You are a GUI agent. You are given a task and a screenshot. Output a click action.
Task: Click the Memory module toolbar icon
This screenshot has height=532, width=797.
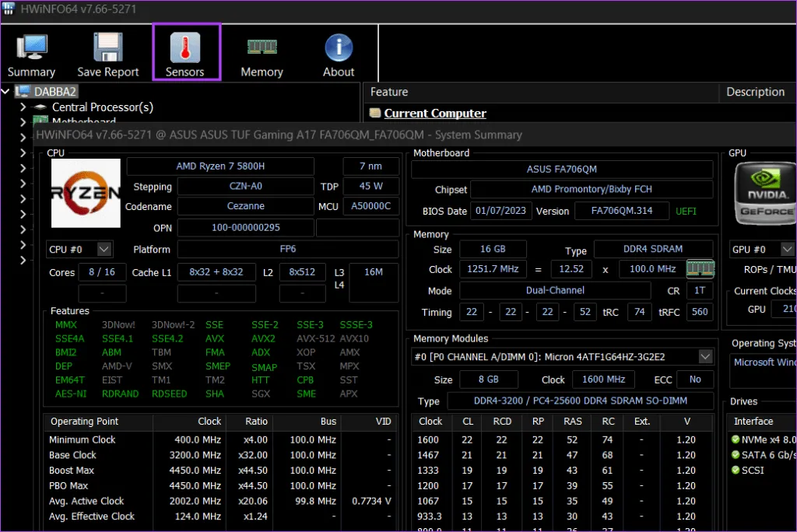pos(262,48)
